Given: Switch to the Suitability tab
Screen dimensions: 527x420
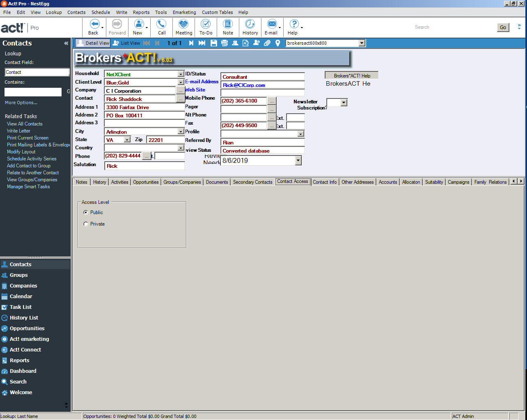Looking at the screenshot, I should [x=434, y=182].
